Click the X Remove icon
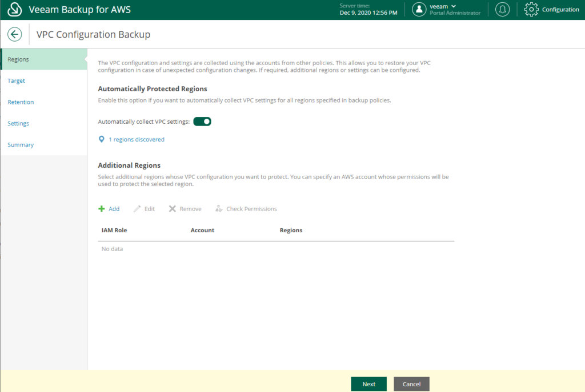This screenshot has width=585, height=392. tap(173, 209)
